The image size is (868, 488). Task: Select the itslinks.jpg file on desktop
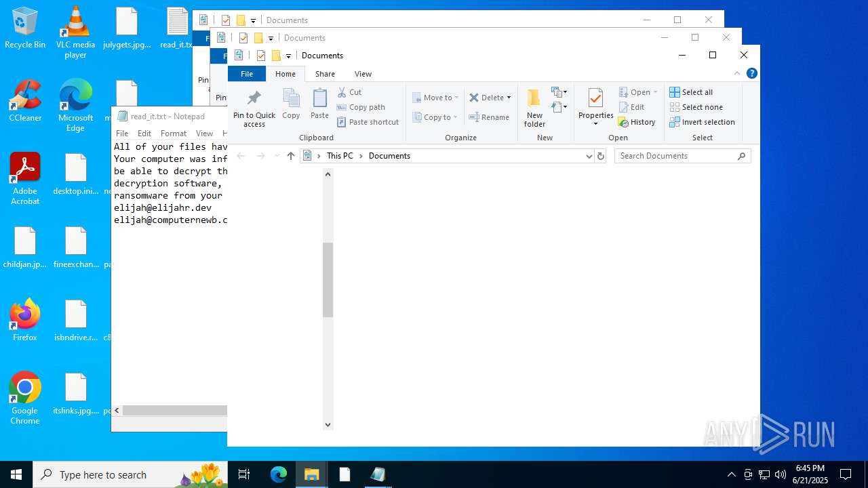[x=75, y=394]
